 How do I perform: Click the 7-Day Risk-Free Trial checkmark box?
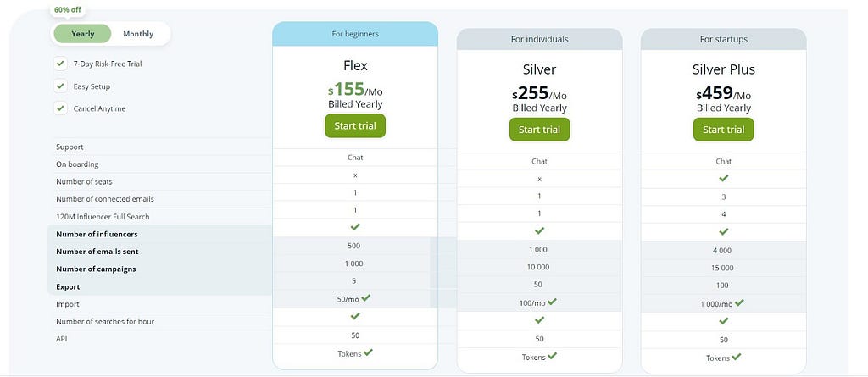60,64
